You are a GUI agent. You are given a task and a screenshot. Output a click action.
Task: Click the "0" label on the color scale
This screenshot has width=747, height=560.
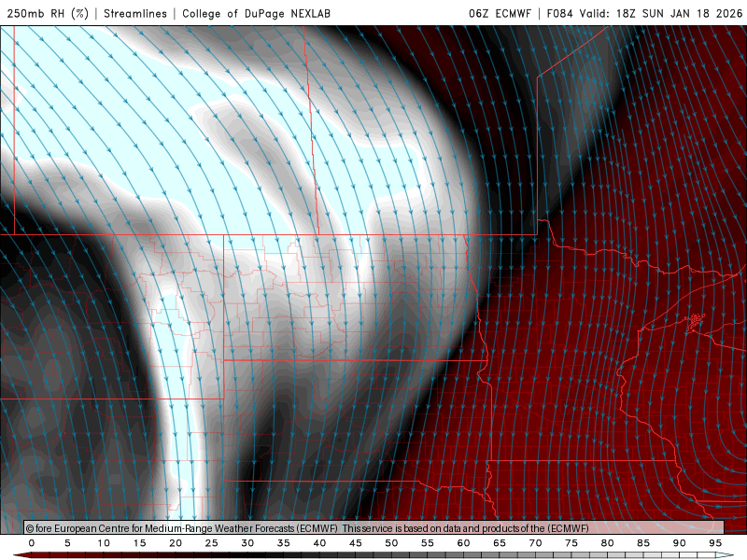tap(32, 543)
